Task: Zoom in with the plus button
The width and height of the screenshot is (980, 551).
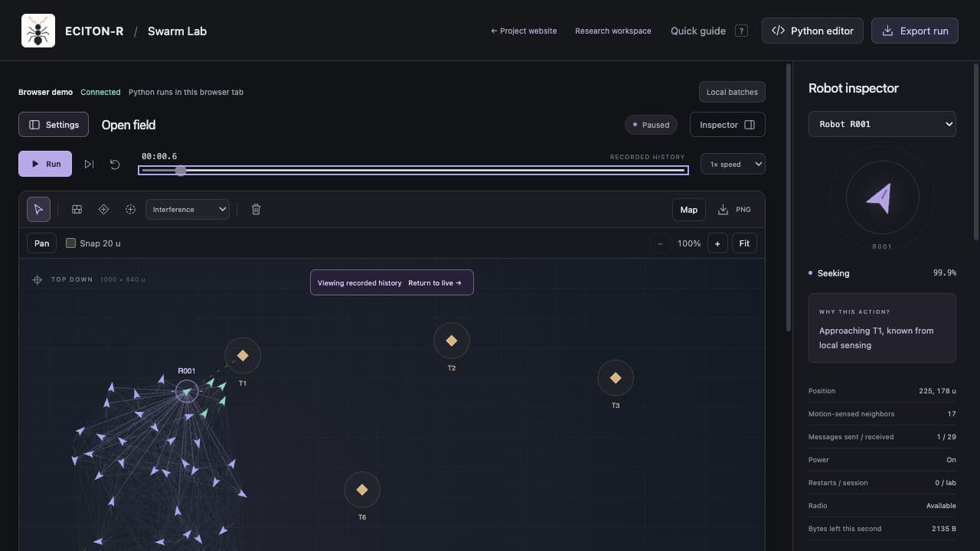Action: (x=717, y=243)
